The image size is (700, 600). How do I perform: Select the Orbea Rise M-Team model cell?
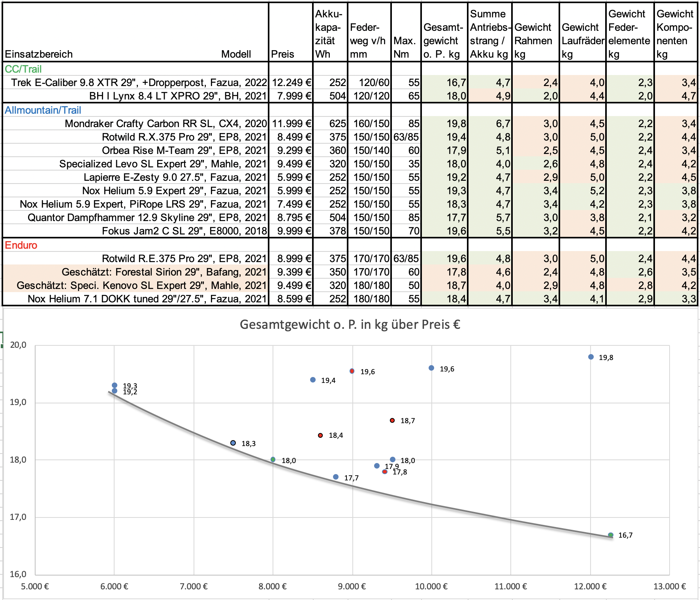pos(184,150)
